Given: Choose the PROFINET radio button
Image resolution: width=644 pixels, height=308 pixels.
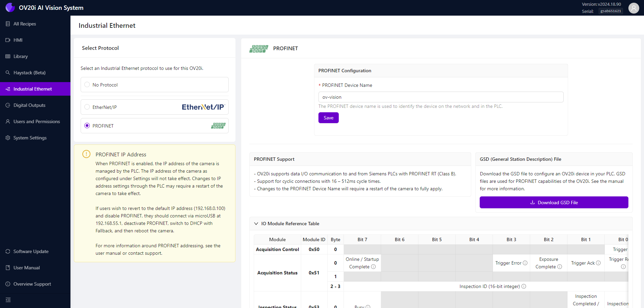Looking at the screenshot, I should point(87,126).
